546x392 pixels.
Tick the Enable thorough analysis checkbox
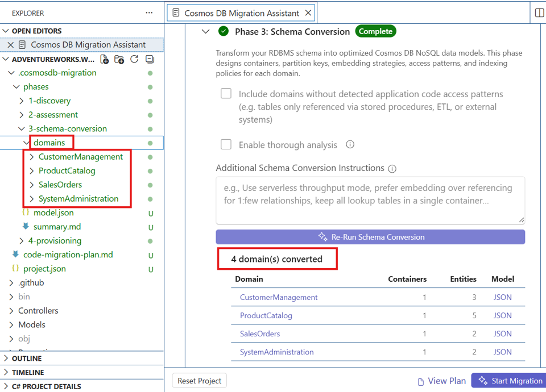226,144
